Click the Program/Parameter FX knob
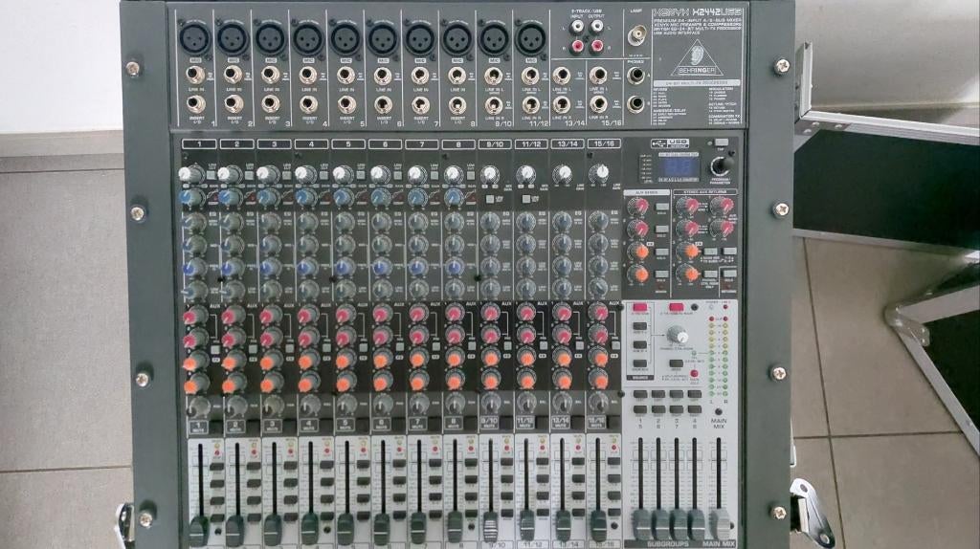The width and height of the screenshot is (980, 549). pyautogui.click(x=720, y=165)
